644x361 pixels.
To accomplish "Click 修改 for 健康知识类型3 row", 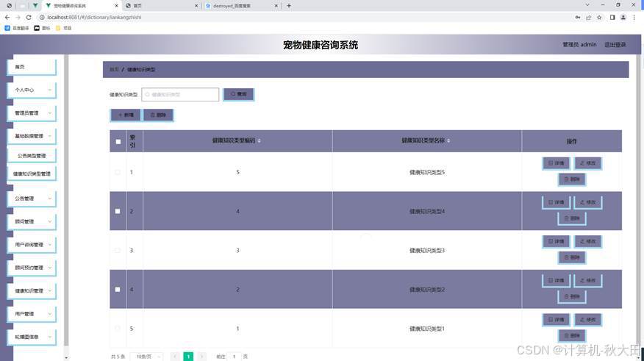I will click(587, 241).
